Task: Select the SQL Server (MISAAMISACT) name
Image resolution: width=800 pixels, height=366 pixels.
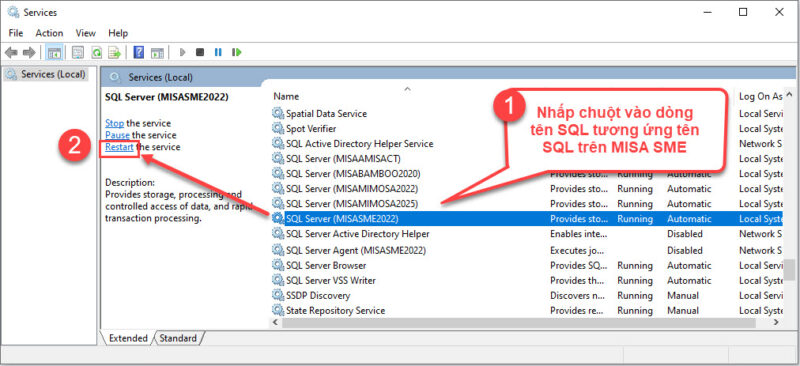Action: 343,159
